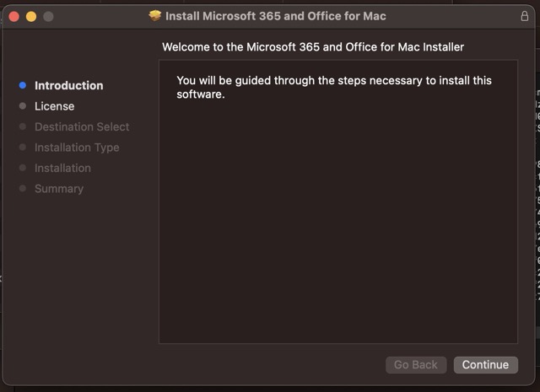Click the bullet beside Summary
The image size is (540, 392).
23,189
